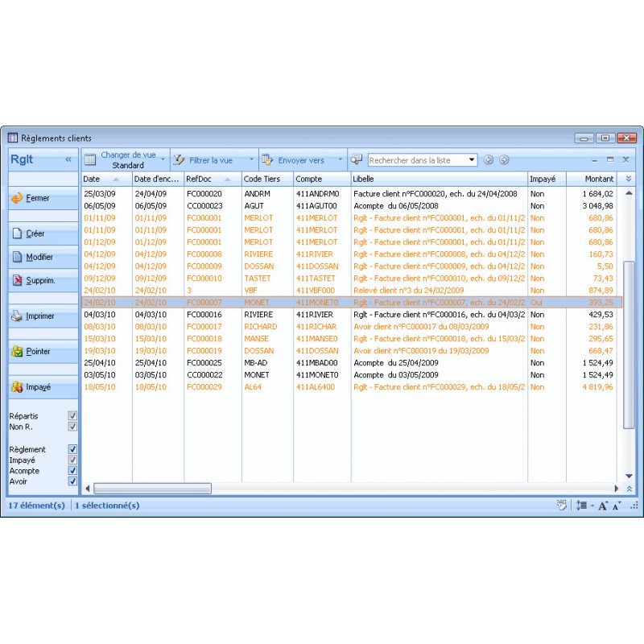Click the window resize grip in status bar
This screenshot has height=644, width=644.
pos(634,506)
